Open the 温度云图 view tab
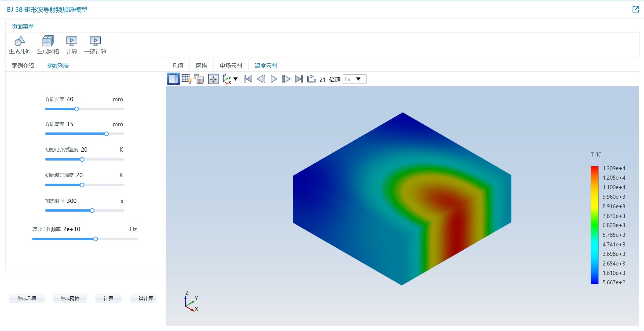The image size is (644, 331). pyautogui.click(x=266, y=66)
